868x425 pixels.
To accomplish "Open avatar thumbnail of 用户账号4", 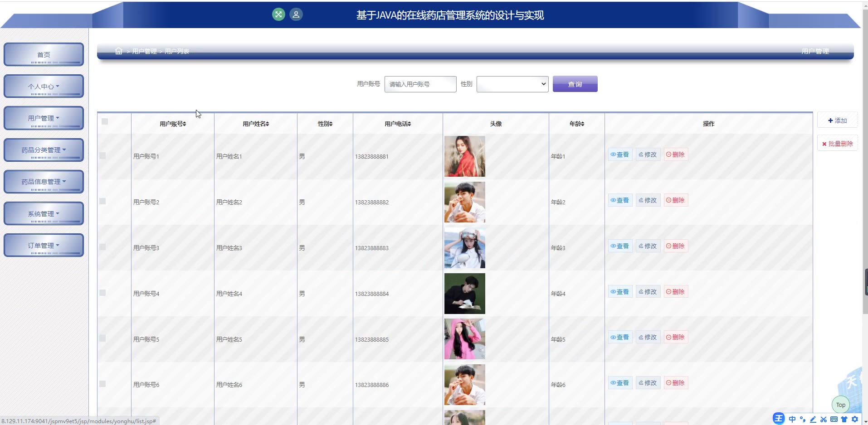I will 465,294.
